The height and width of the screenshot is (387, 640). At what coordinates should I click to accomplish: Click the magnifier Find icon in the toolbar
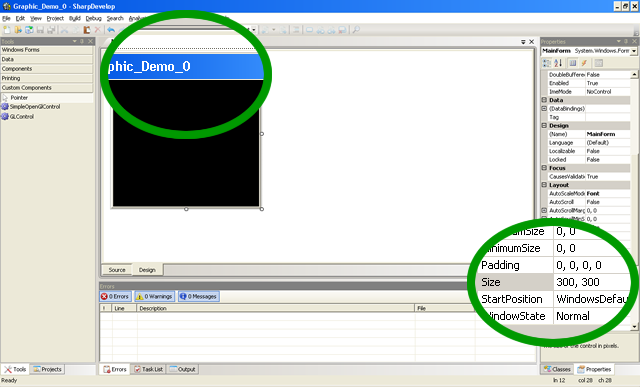(356, 30)
